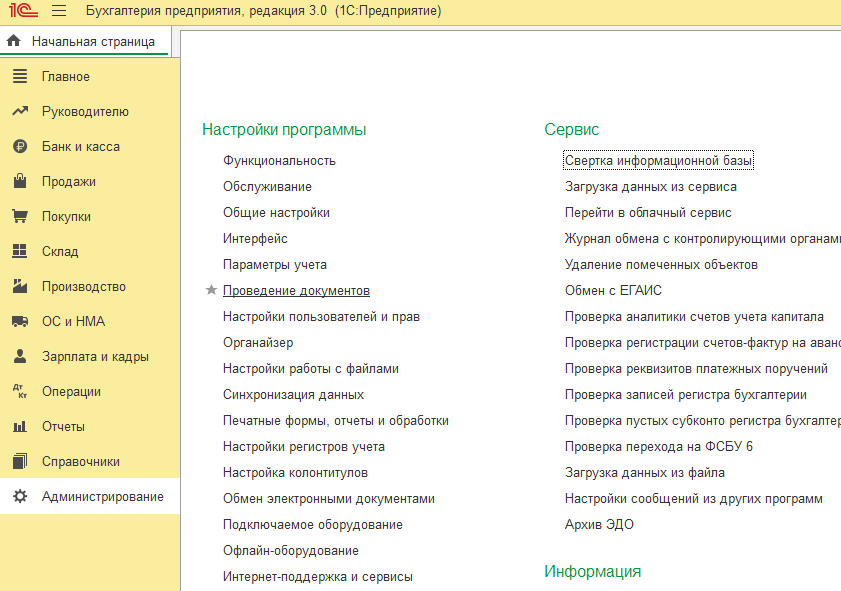
Task: Click the Производство factory icon
Action: click(x=20, y=286)
